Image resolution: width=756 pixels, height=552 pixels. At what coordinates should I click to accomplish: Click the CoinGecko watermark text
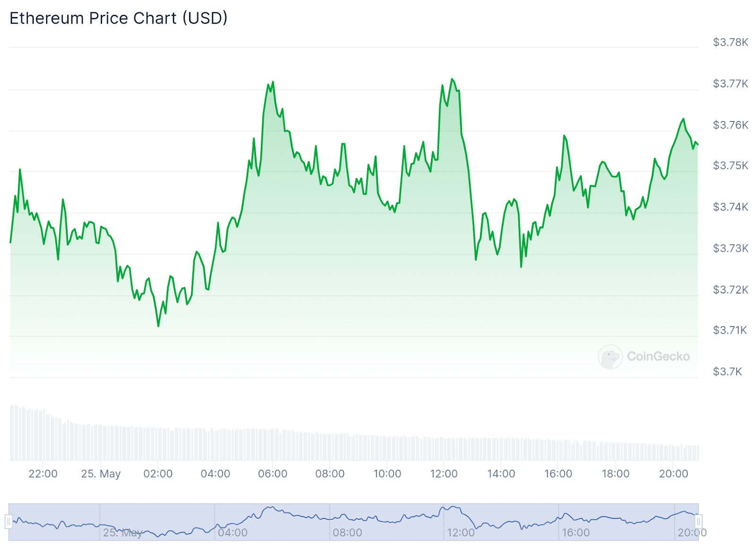[658, 356]
